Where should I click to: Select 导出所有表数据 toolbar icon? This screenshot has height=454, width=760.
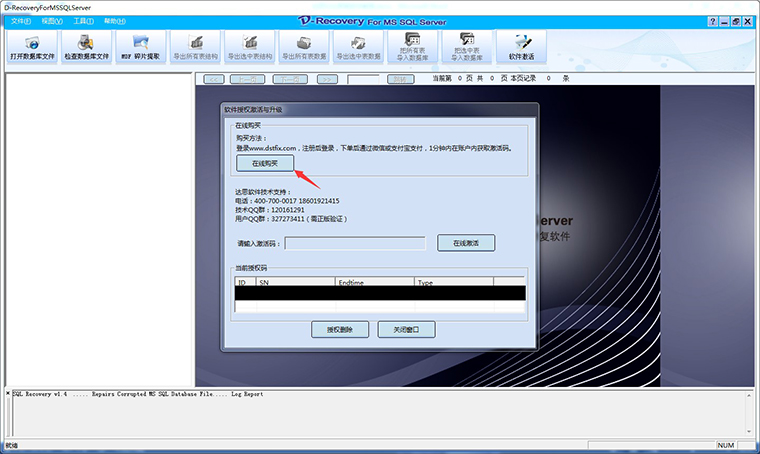[x=304, y=47]
